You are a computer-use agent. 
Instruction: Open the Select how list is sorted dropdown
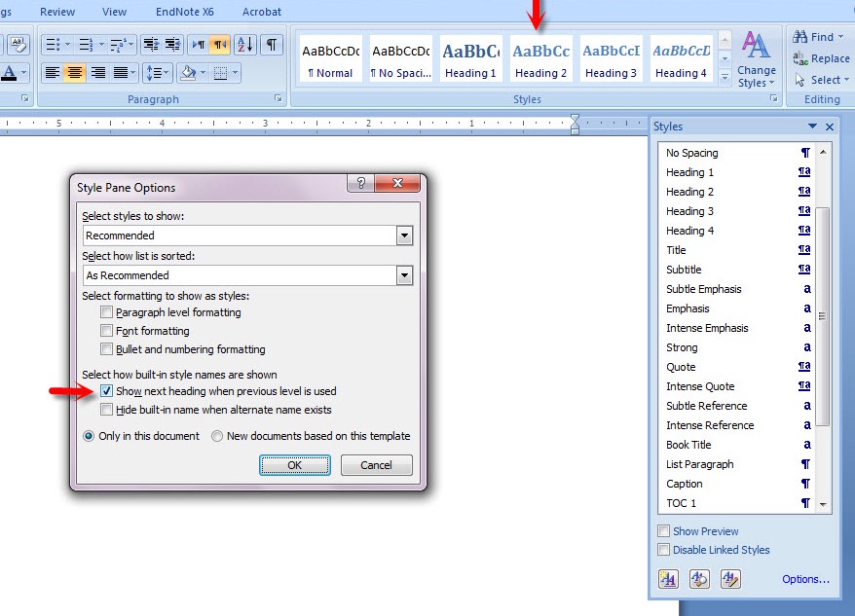[404, 275]
